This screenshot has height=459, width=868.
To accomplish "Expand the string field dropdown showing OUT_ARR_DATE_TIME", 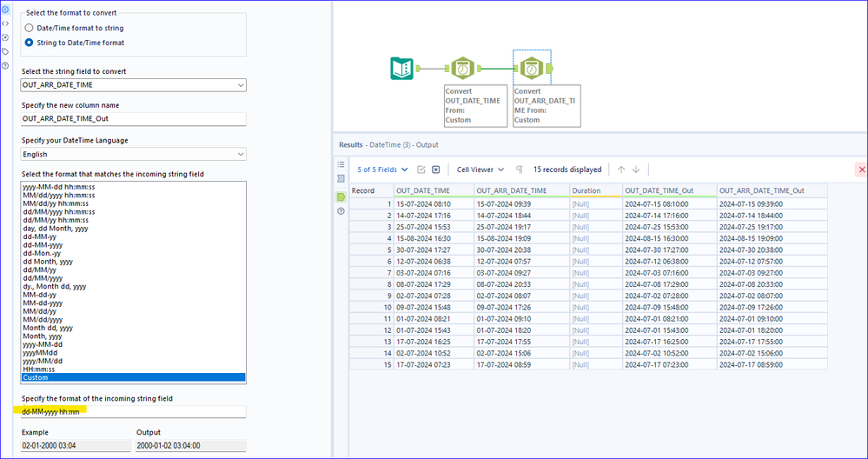I will (133, 85).
